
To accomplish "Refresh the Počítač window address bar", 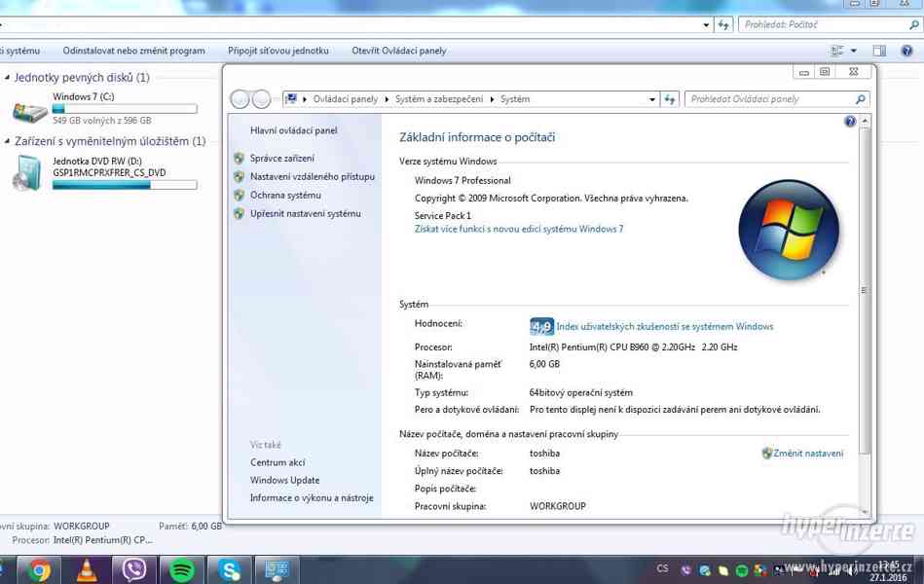I will point(723,24).
